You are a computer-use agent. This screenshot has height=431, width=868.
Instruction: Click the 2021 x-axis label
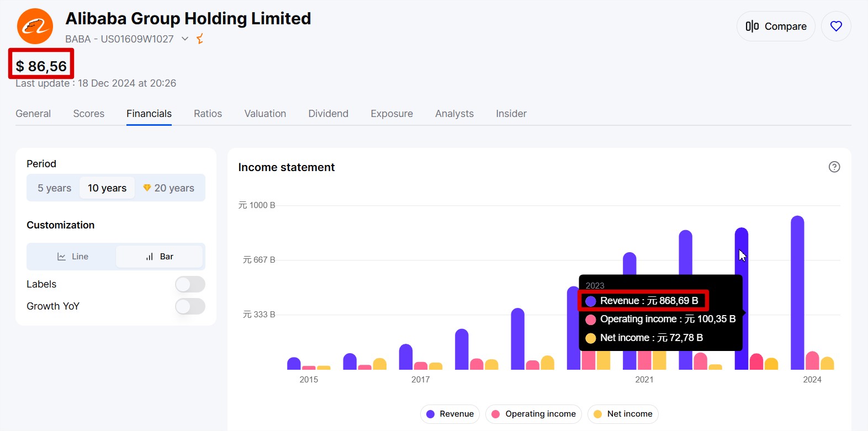tap(644, 380)
